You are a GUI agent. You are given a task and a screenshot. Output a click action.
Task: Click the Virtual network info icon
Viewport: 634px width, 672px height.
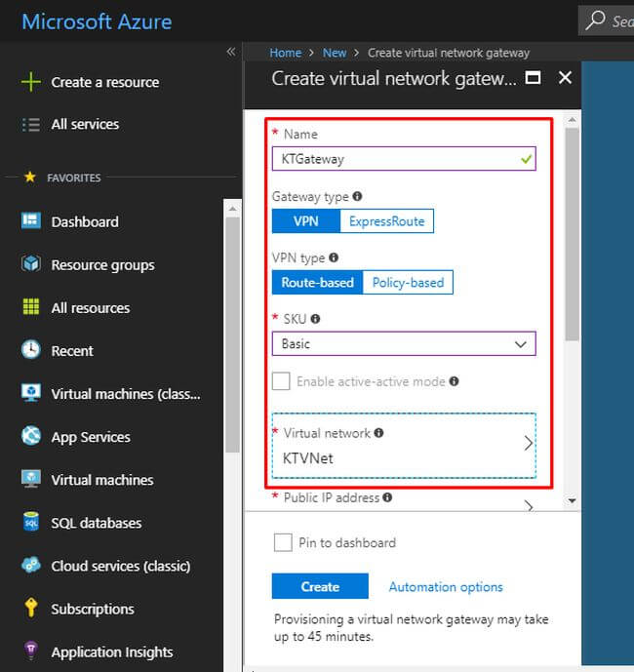pyautogui.click(x=378, y=433)
